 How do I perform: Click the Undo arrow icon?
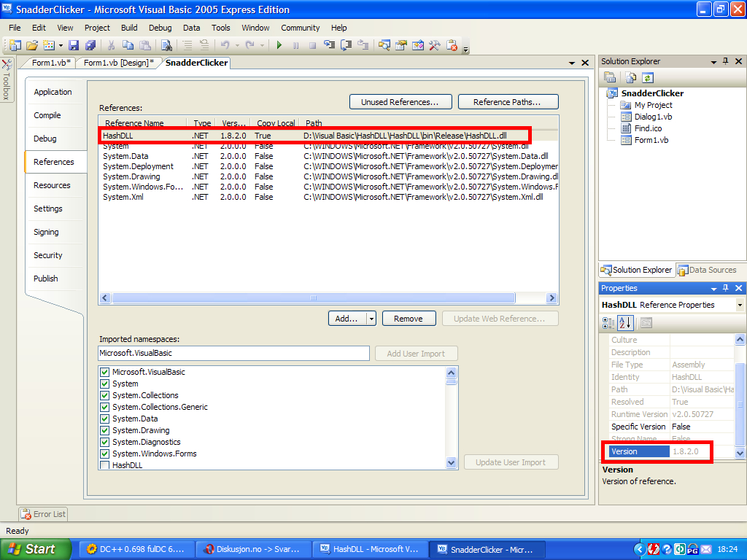[x=225, y=45]
